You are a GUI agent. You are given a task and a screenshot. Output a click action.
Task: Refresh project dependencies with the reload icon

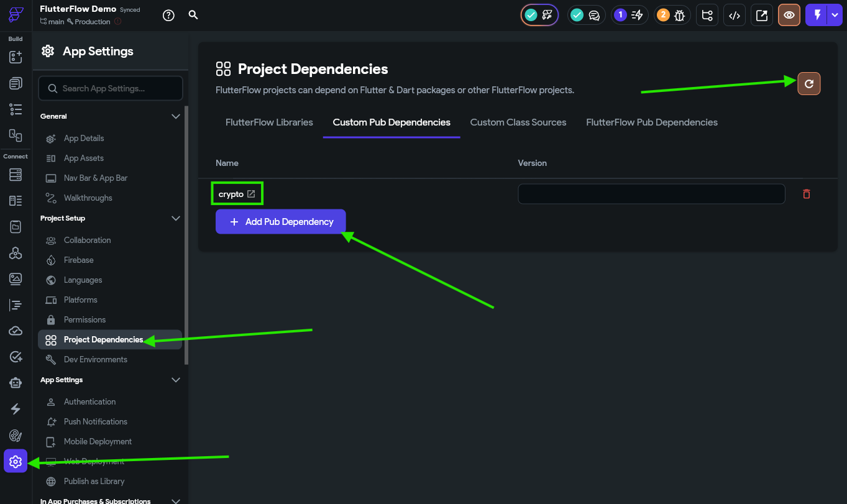tap(809, 83)
